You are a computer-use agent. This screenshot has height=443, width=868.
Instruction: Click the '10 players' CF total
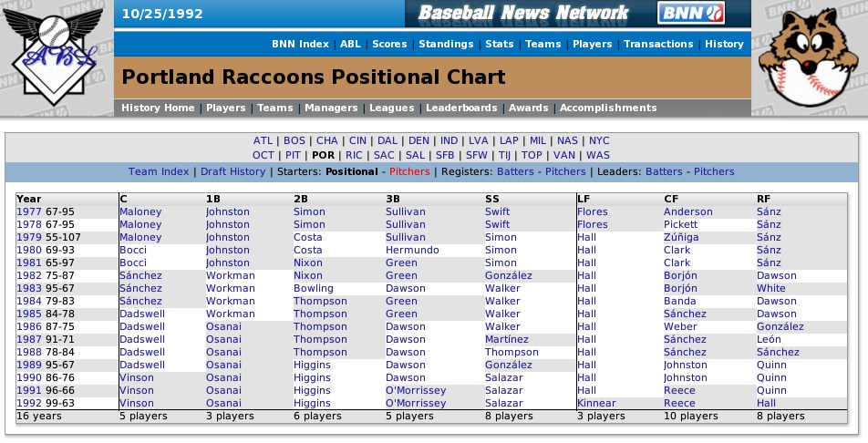[691, 417]
